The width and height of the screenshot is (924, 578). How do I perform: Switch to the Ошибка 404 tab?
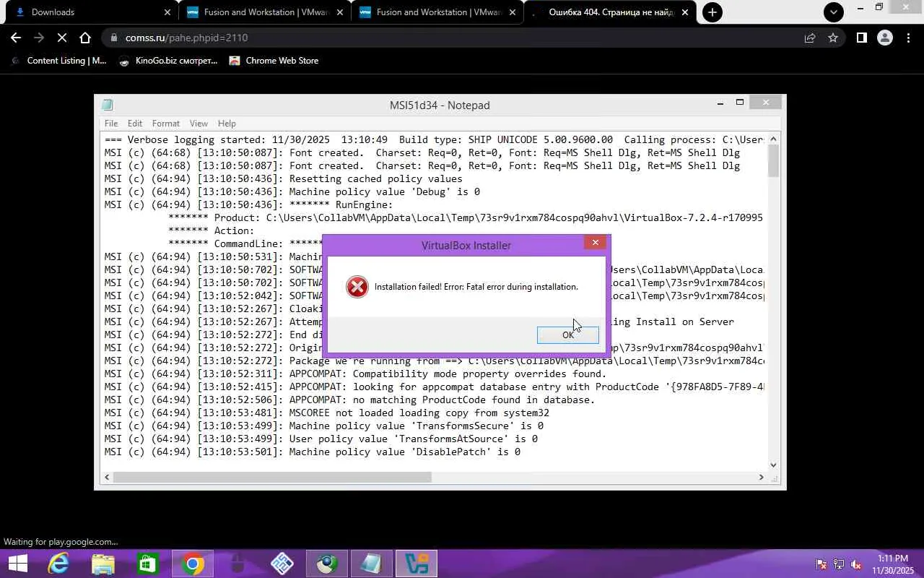[610, 12]
